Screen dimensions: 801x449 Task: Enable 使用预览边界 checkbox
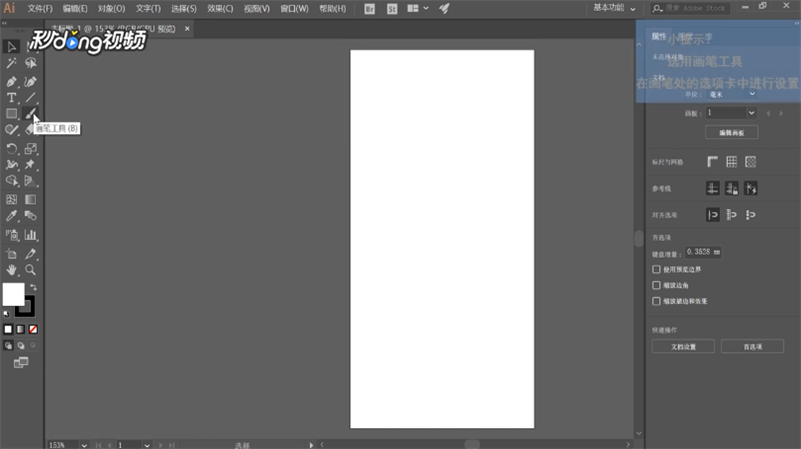pos(656,269)
